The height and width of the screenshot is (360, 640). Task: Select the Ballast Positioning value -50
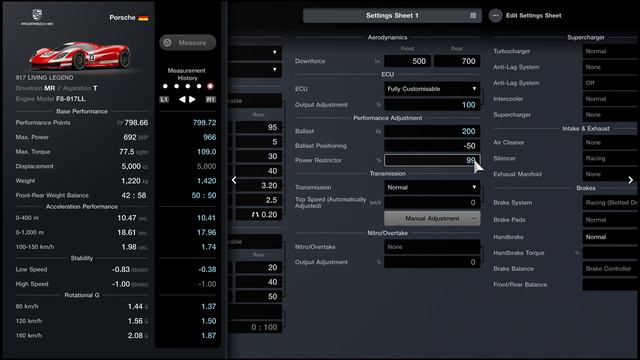[432, 146]
